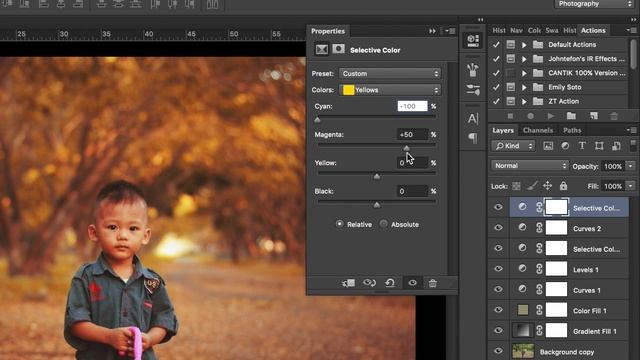Viewport: 640px width, 360px height.
Task: Open the Normal blend mode dropdown
Action: pos(529,166)
